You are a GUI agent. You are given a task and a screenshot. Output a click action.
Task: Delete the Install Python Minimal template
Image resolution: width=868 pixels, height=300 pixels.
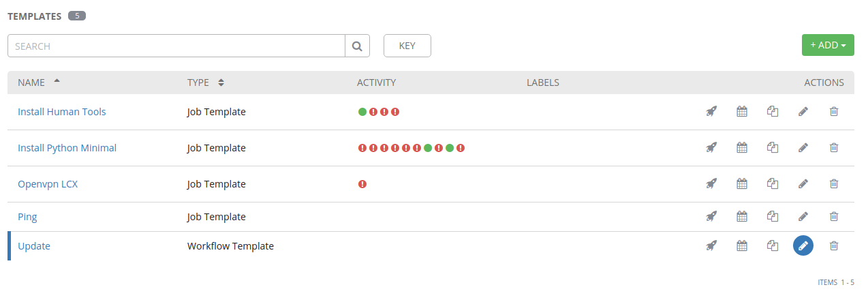pos(834,147)
